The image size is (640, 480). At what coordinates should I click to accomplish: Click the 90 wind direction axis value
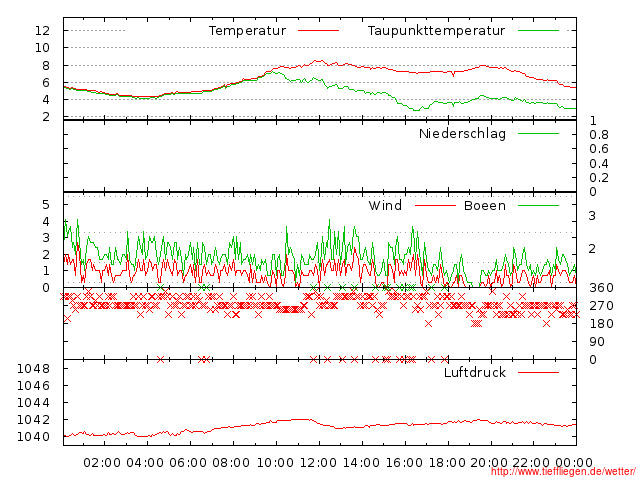click(597, 342)
